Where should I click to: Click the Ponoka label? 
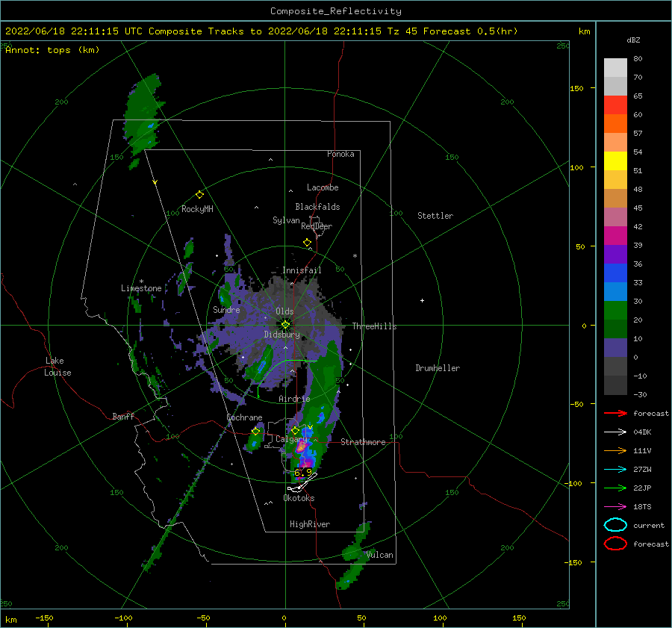pyautogui.click(x=340, y=154)
